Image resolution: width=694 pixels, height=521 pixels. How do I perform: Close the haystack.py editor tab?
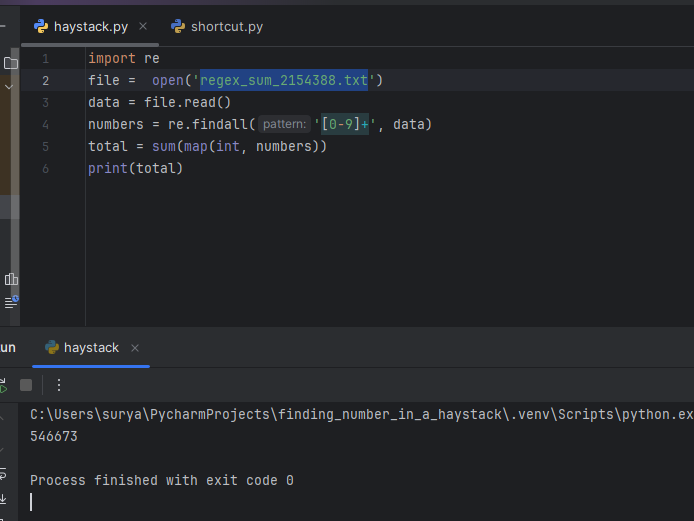[143, 27]
